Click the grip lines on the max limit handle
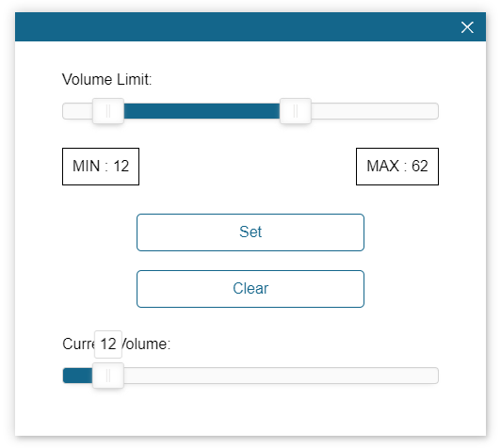This screenshot has height=448, width=501. click(296, 111)
